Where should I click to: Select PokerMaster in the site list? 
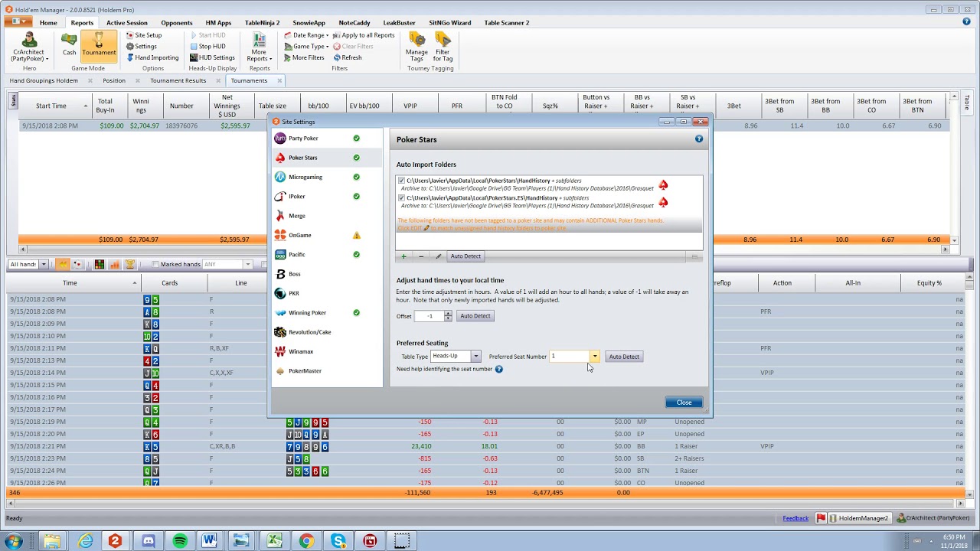coord(328,371)
